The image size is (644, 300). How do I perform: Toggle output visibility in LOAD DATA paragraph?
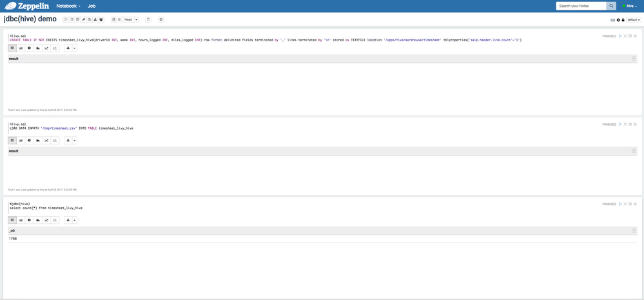[630, 124]
